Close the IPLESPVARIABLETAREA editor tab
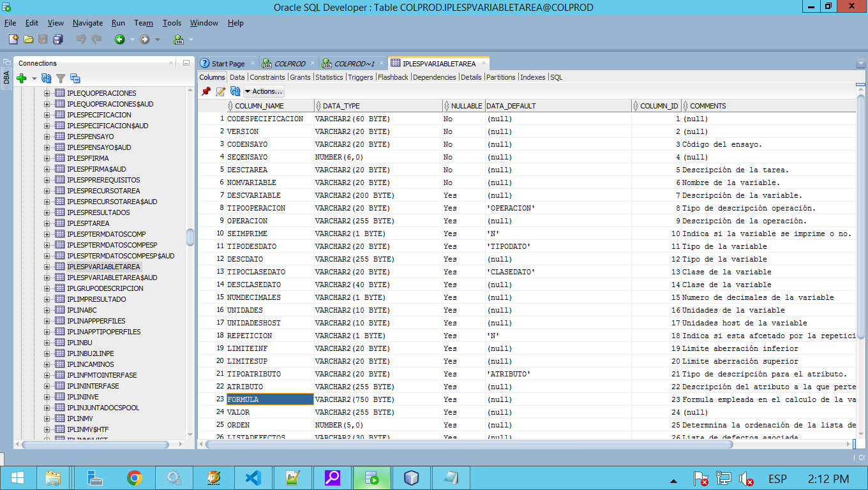Viewport: 868px width, 490px height. (x=484, y=63)
